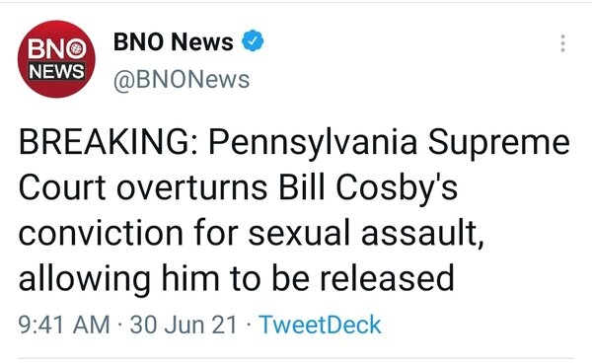Click the Court overturns text
This screenshot has height=364, width=592.
point(143,188)
